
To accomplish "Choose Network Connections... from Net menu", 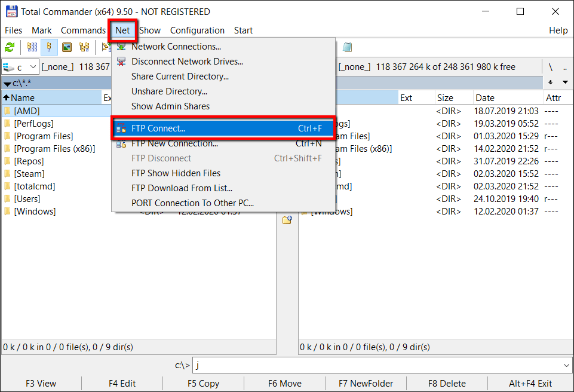I will 223,47.
